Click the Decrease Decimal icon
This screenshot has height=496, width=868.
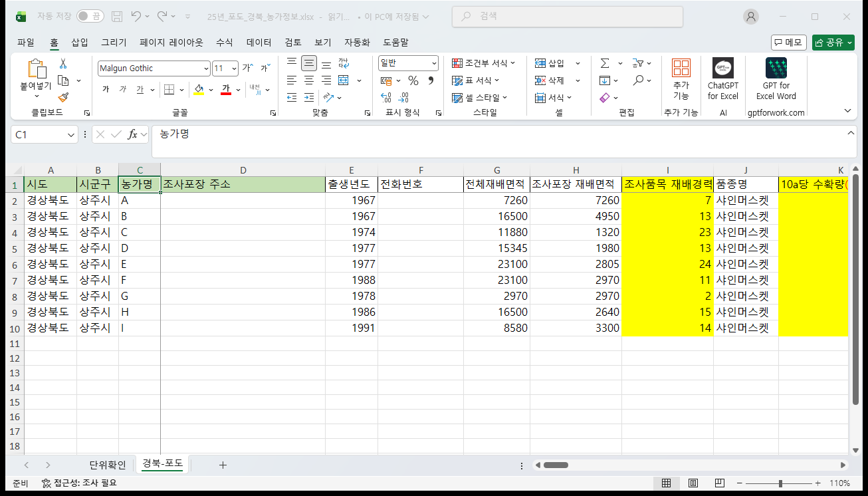pyautogui.click(x=405, y=98)
